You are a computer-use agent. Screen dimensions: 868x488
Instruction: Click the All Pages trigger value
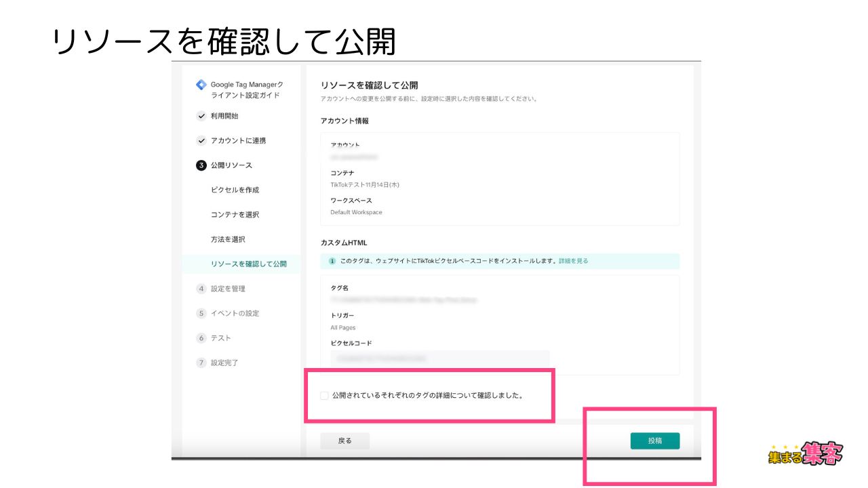(343, 327)
